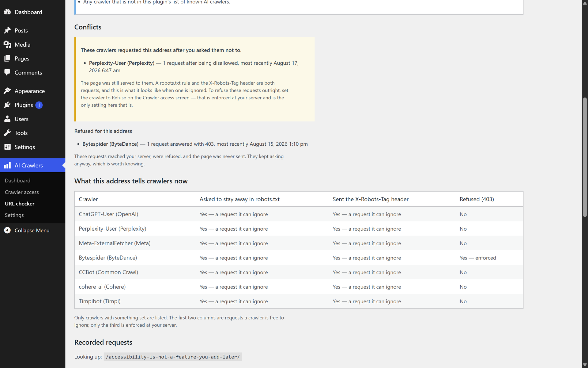The width and height of the screenshot is (588, 368).
Task: Click the page scrollbar thumb
Action: tap(585, 157)
